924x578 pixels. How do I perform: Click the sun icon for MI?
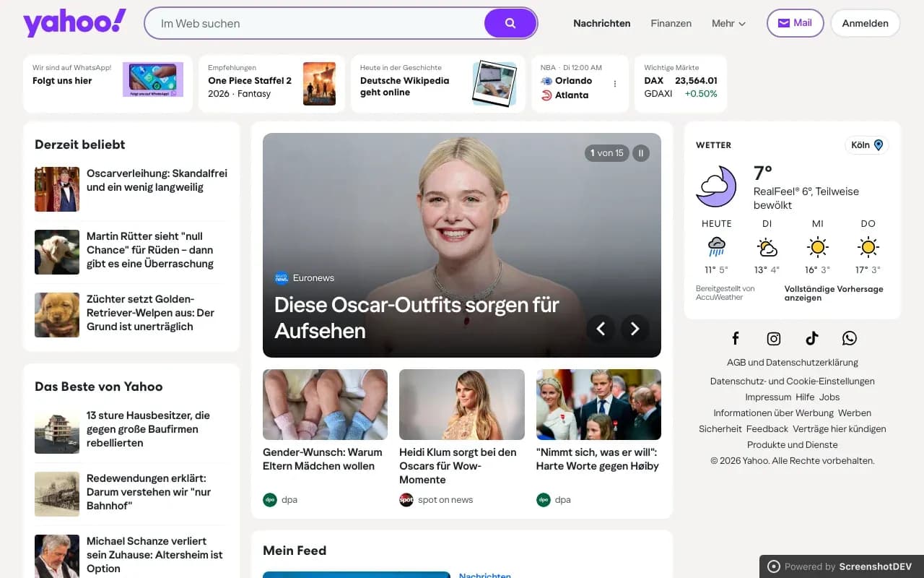tap(818, 247)
